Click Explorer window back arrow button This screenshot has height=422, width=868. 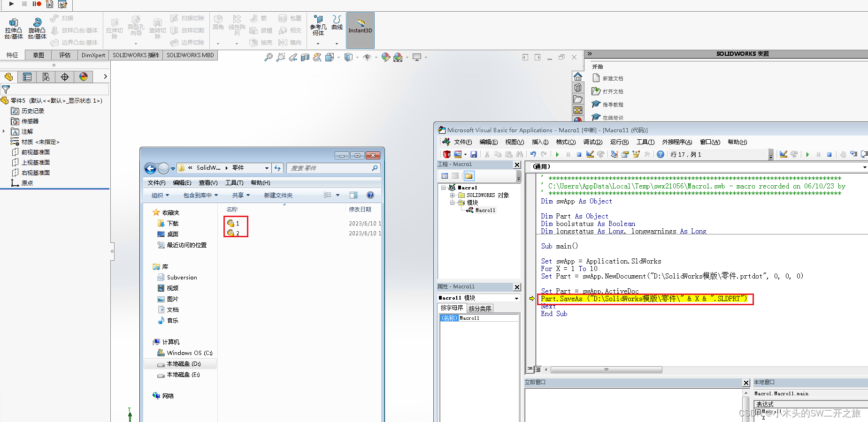pos(150,168)
